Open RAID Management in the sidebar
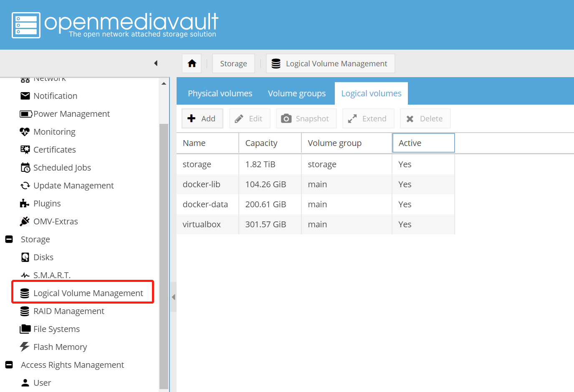 click(68, 311)
